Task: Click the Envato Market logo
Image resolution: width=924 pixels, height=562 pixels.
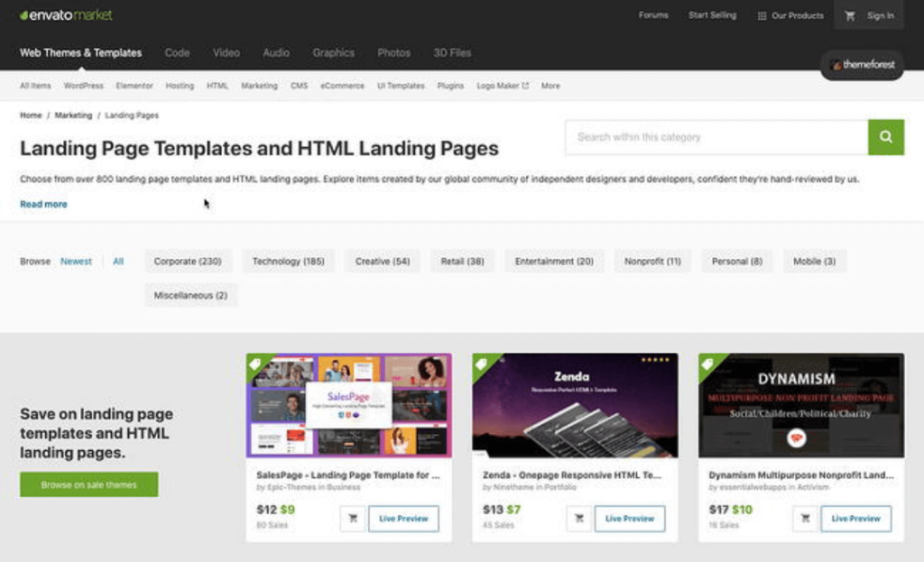Action: [x=65, y=15]
